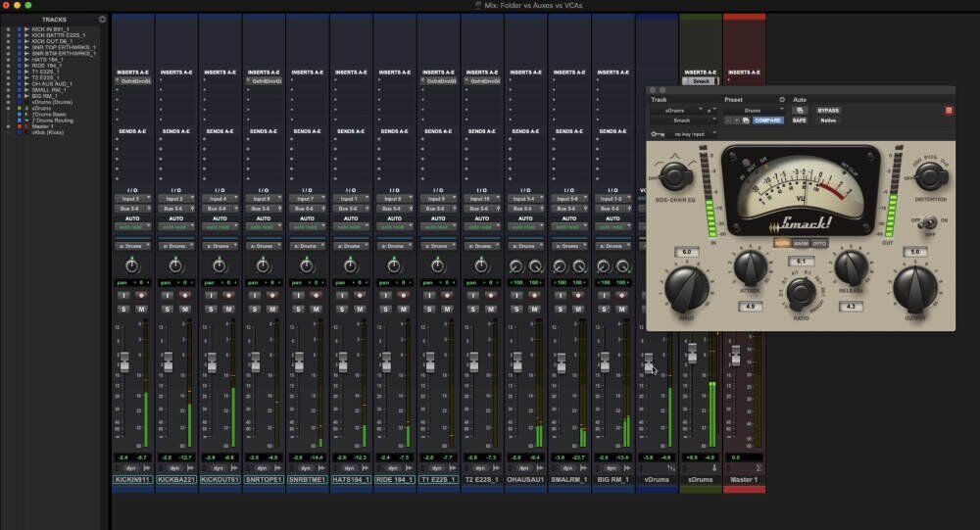The image size is (980, 530).
Task: Click INSERTS A-E header on KICKIN911 channel
Action: 132,72
